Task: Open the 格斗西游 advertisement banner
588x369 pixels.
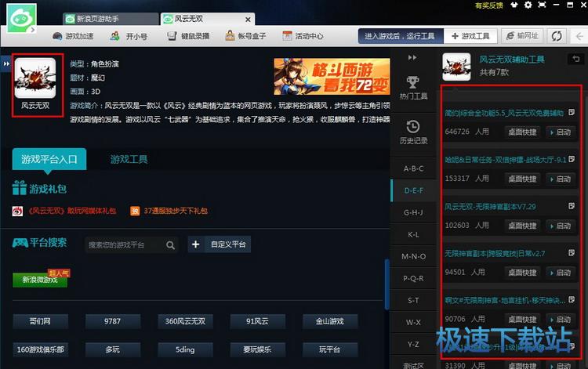Action: pos(332,77)
